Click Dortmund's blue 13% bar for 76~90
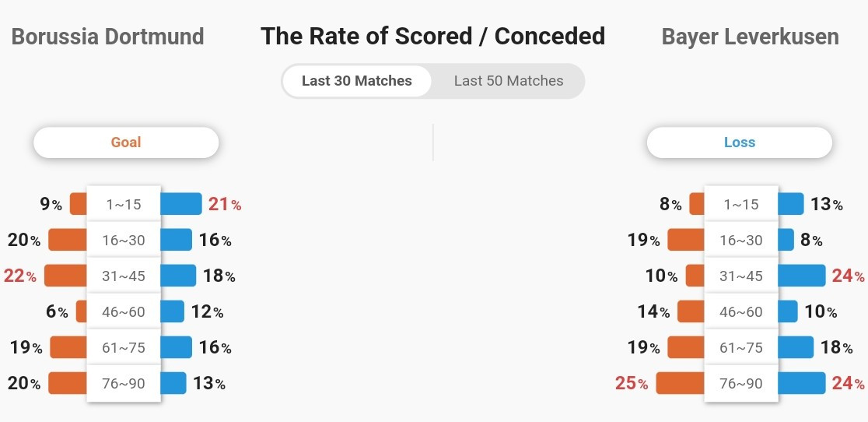This screenshot has width=868, height=422. (x=173, y=383)
